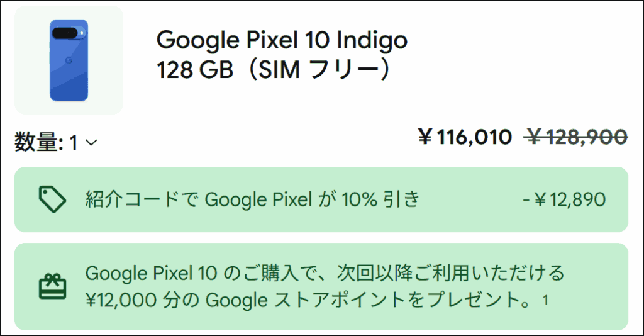644x336 pixels.
Task: Click the gift card icon
Action: (52, 286)
